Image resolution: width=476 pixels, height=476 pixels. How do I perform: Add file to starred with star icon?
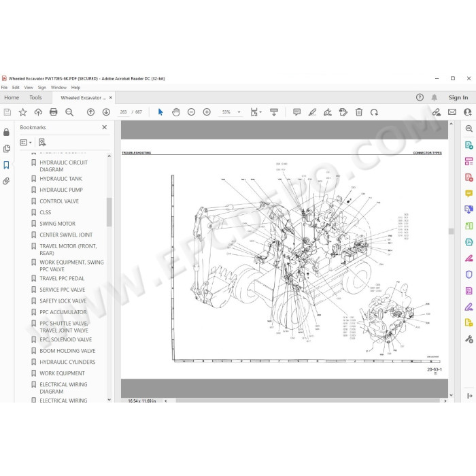click(x=22, y=112)
